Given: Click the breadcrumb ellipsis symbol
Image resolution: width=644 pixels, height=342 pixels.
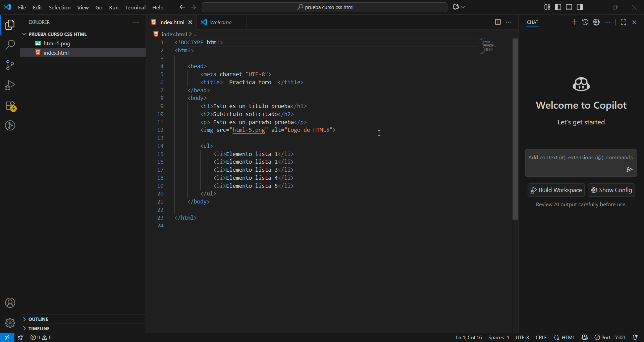Looking at the screenshot, I should pos(196,34).
